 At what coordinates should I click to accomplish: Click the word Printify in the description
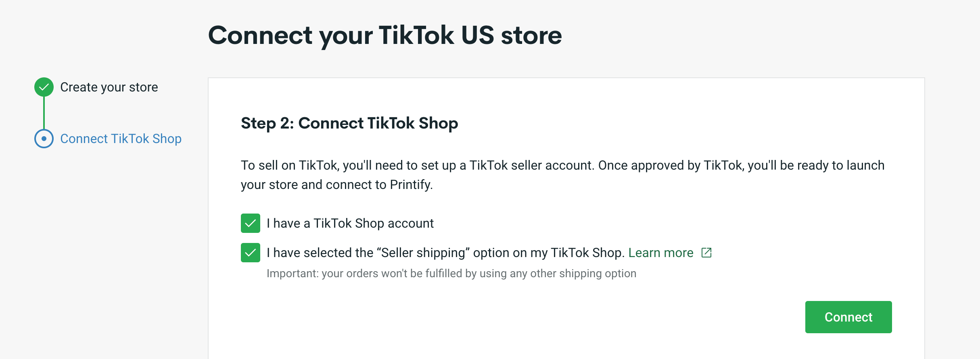[x=411, y=185]
